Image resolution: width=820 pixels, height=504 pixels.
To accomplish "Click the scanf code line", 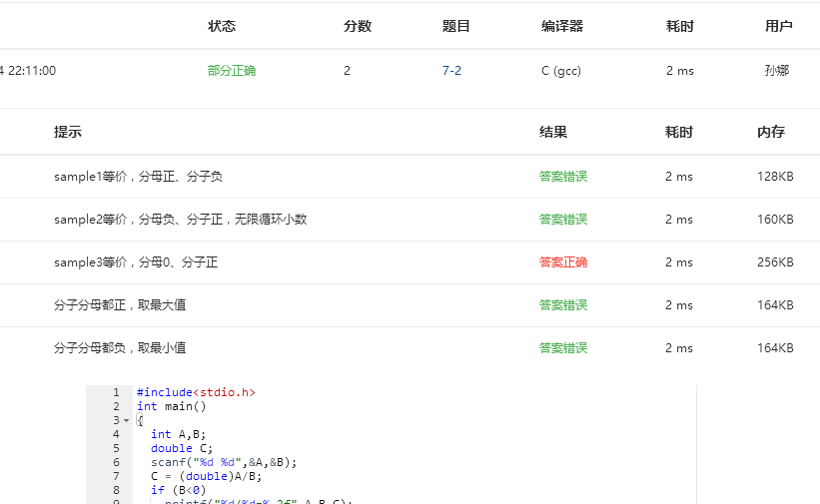I will [x=224, y=462].
